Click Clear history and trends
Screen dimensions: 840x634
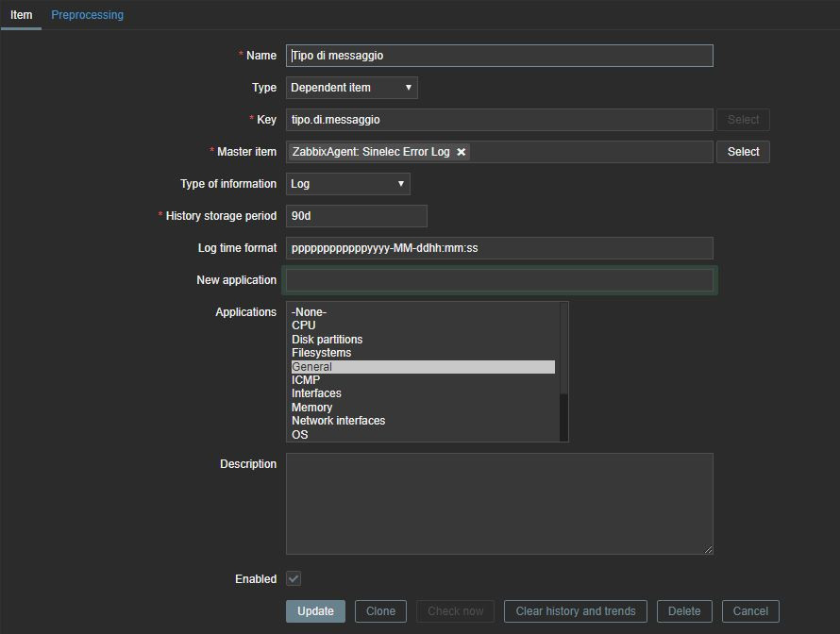(x=575, y=611)
